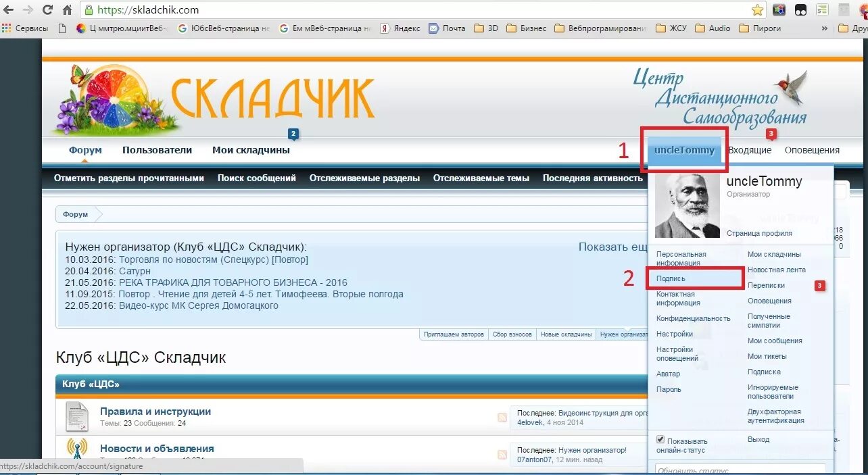868x475 pixels.
Task: Open the Вебпрограмирование bookmarks folder
Action: (600, 28)
